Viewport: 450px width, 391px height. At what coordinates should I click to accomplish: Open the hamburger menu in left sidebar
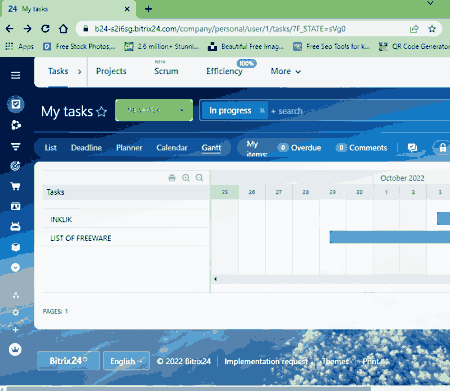[x=15, y=75]
